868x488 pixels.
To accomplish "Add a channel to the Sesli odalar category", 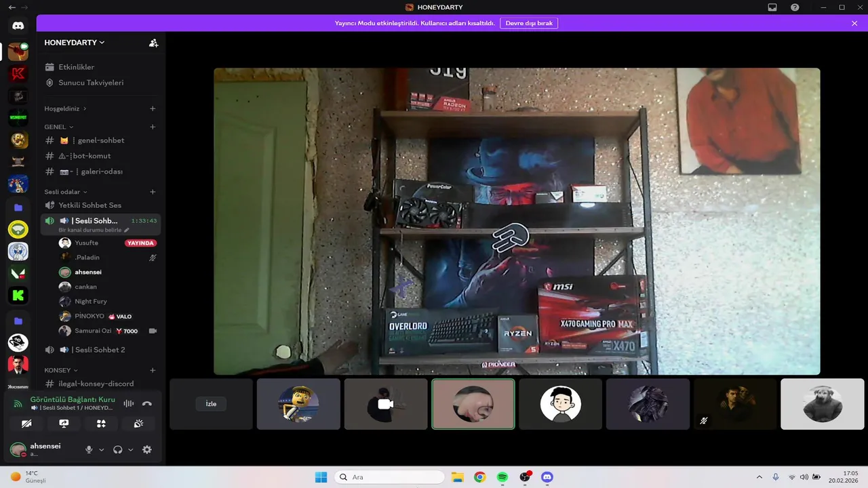I will click(x=153, y=192).
